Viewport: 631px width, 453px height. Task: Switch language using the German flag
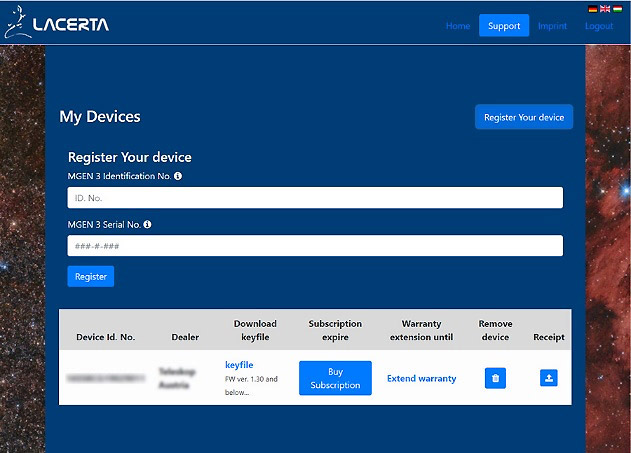(x=592, y=9)
